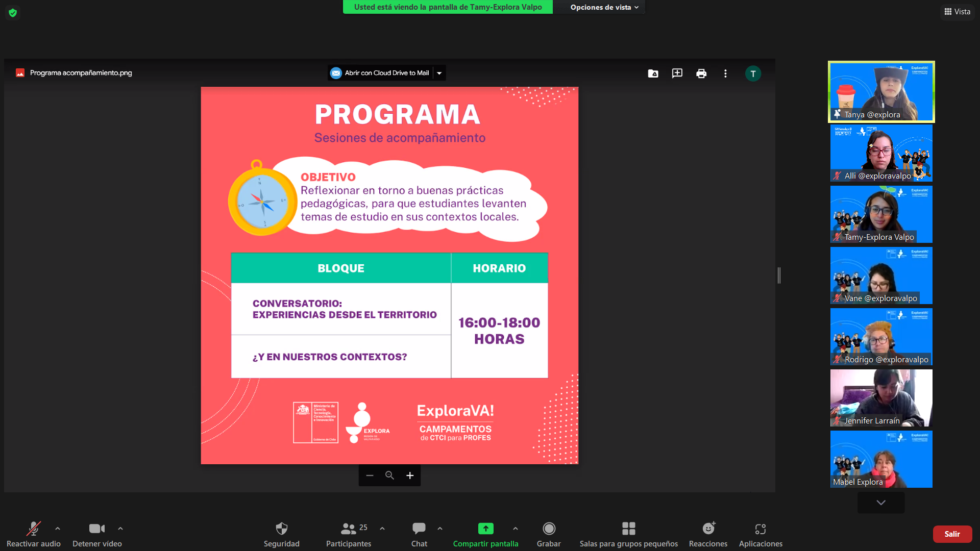Zoom in with plus button under image
The width and height of the screenshot is (980, 551).
pyautogui.click(x=410, y=475)
